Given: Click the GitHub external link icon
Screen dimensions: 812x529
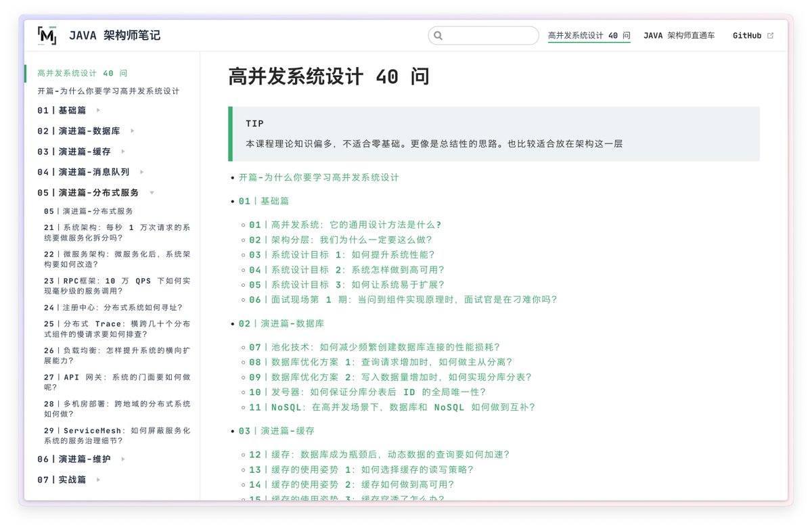Looking at the screenshot, I should tap(770, 36).
